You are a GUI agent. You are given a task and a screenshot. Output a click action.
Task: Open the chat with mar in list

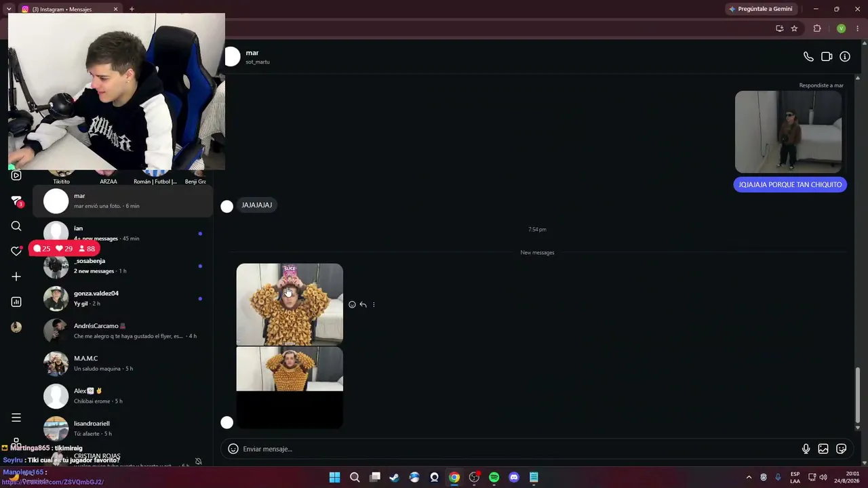coord(123,201)
